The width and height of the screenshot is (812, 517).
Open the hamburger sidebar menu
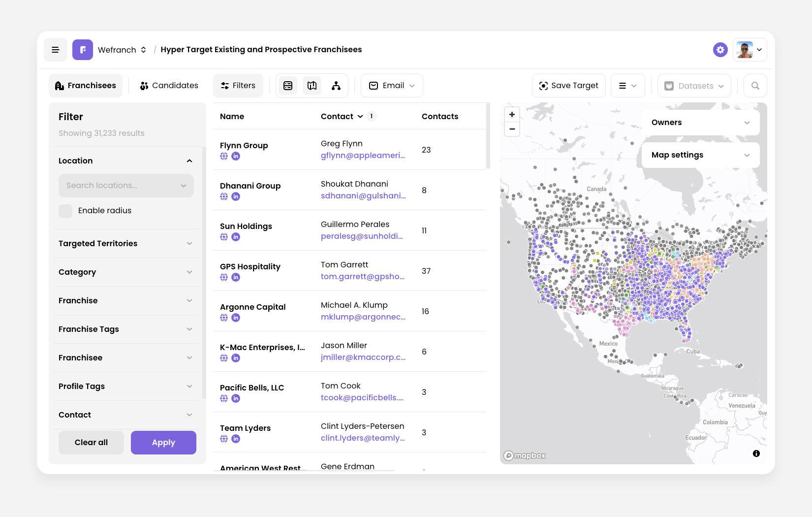coord(56,50)
